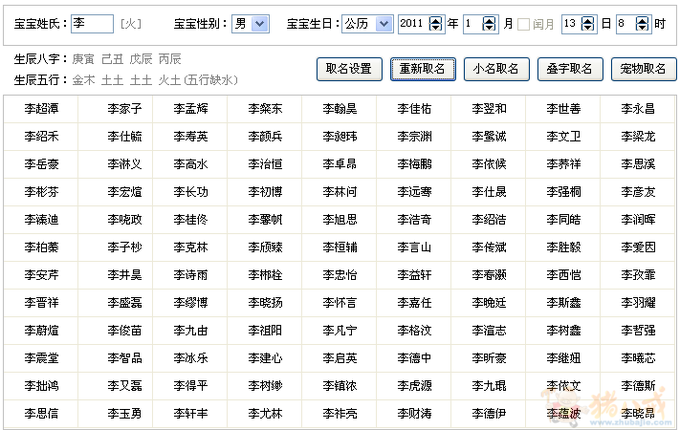Select the name 李德中

click(x=414, y=358)
